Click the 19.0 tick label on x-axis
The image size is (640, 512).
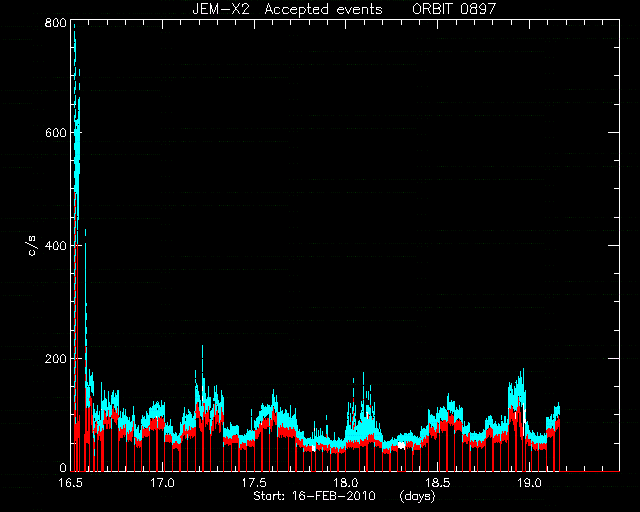pyautogui.click(x=529, y=483)
